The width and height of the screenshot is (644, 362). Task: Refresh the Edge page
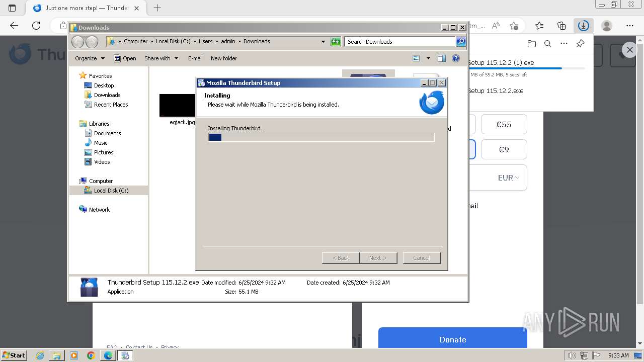[36, 26]
